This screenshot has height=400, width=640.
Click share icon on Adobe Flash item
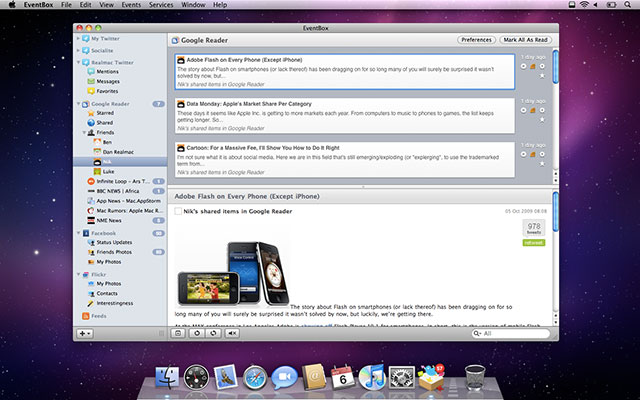coord(533,66)
